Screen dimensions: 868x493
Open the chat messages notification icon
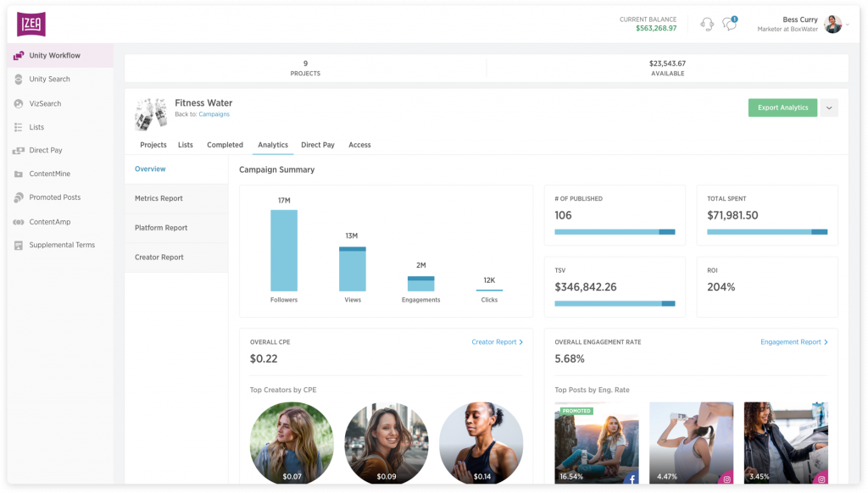point(729,24)
